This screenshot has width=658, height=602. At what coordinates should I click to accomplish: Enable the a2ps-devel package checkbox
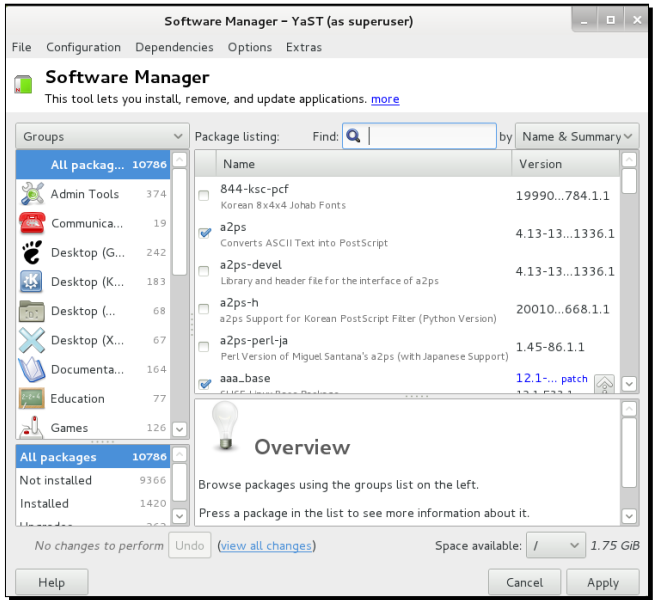204,271
